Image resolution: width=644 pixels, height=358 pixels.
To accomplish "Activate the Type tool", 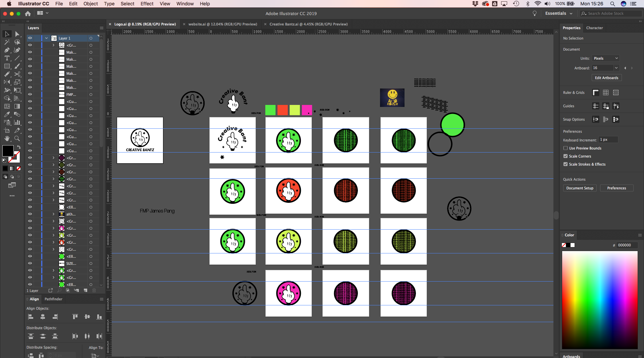I will point(7,58).
